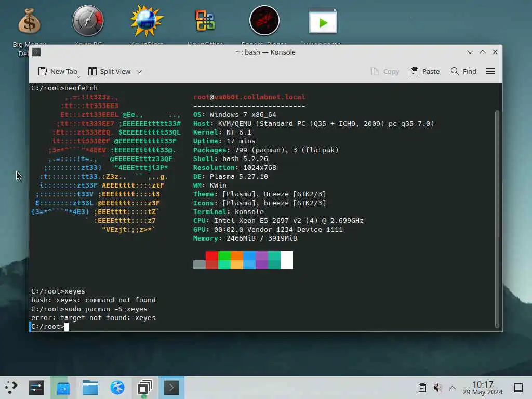Open the Big Money desktop icon
The width and height of the screenshot is (532, 399).
tap(29, 21)
